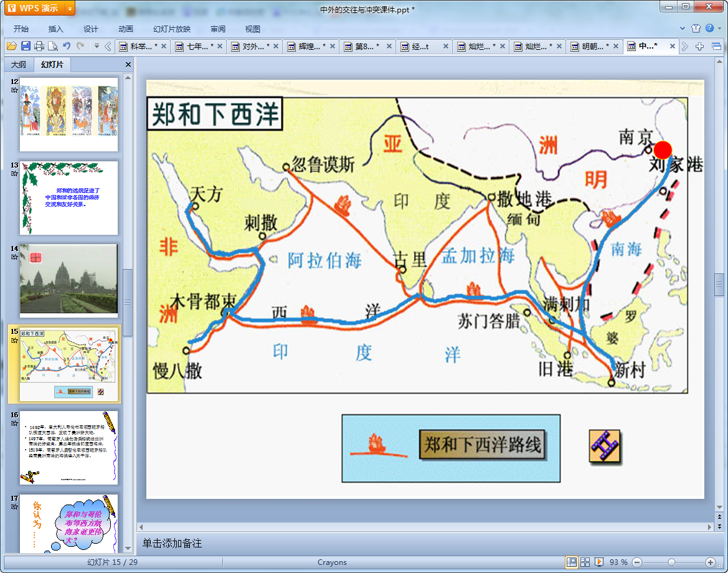Toggle normal view button in status bar
The height and width of the screenshot is (573, 728).
(x=571, y=562)
